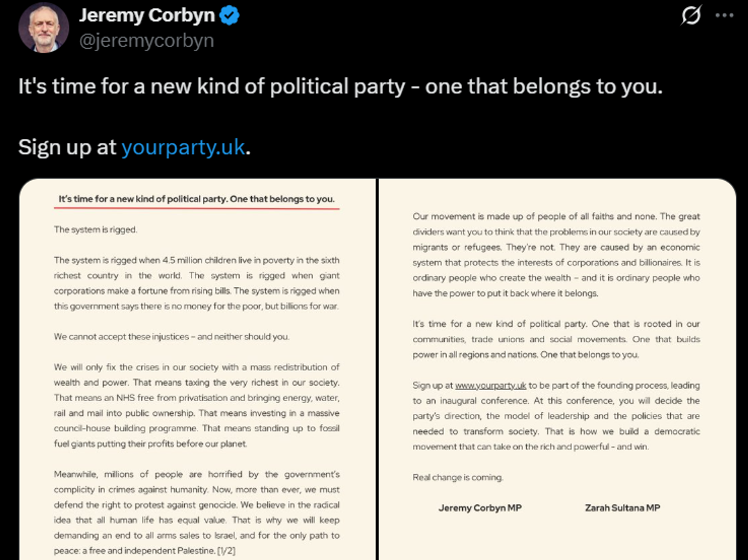Click the red-underlined bold letter heading
The height and width of the screenshot is (560, 748).
point(196,199)
